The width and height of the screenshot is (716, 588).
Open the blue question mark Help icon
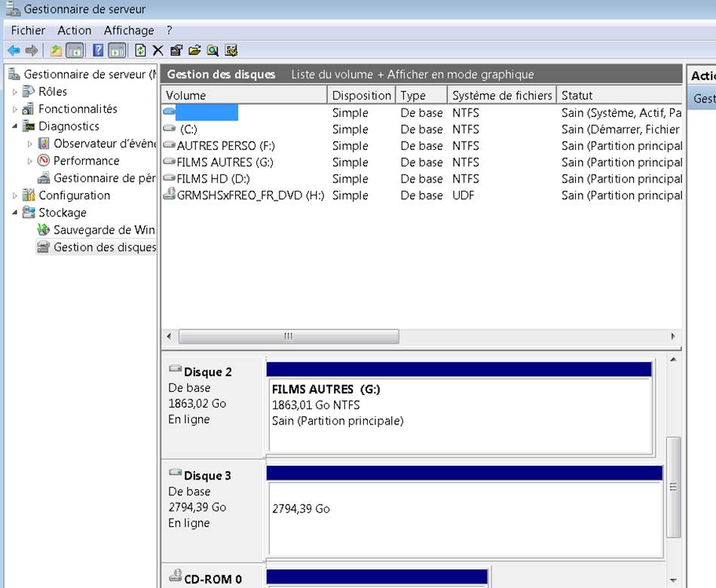[x=98, y=51]
